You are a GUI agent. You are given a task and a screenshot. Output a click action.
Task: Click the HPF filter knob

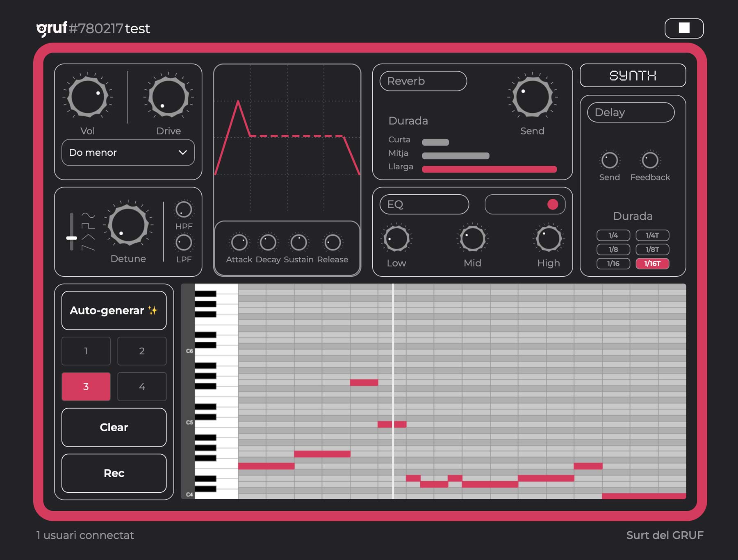tap(184, 210)
